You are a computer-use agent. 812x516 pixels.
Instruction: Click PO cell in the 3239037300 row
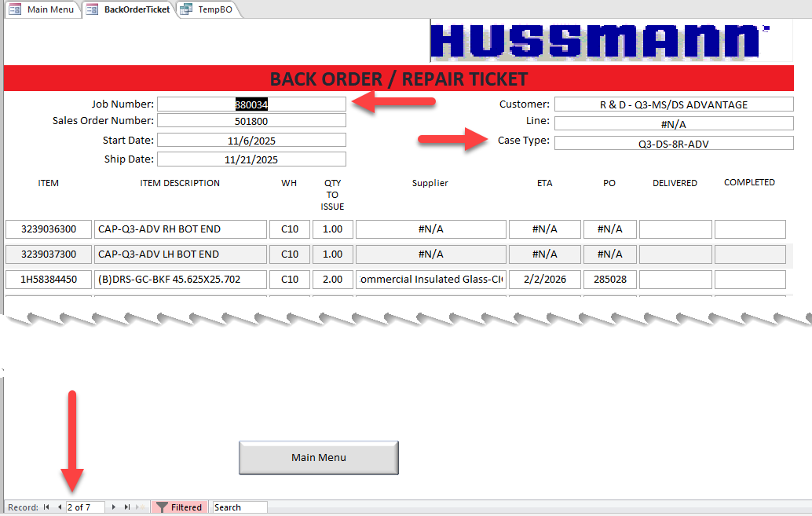click(610, 254)
